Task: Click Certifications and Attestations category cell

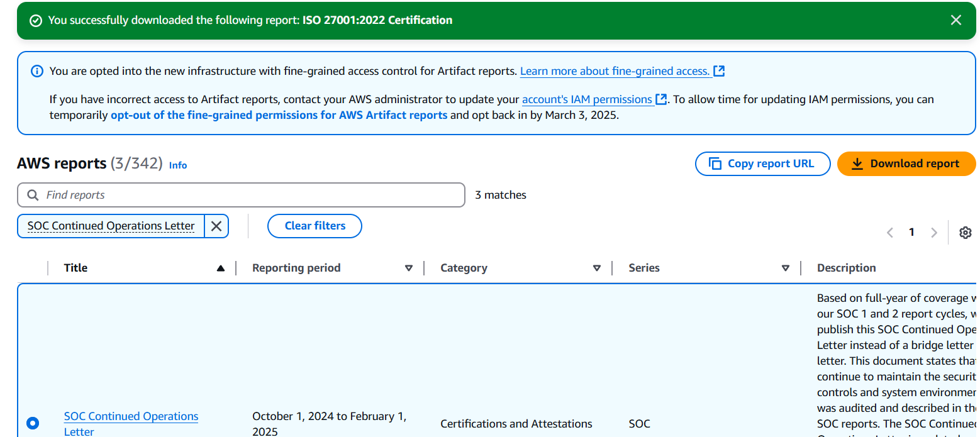Action: (x=516, y=424)
